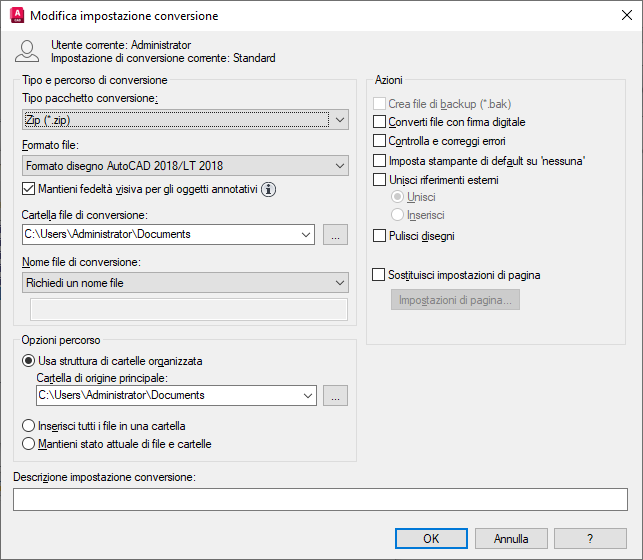
Task: Click the Descrizione impostazione conversione text field
Action: (x=320, y=499)
